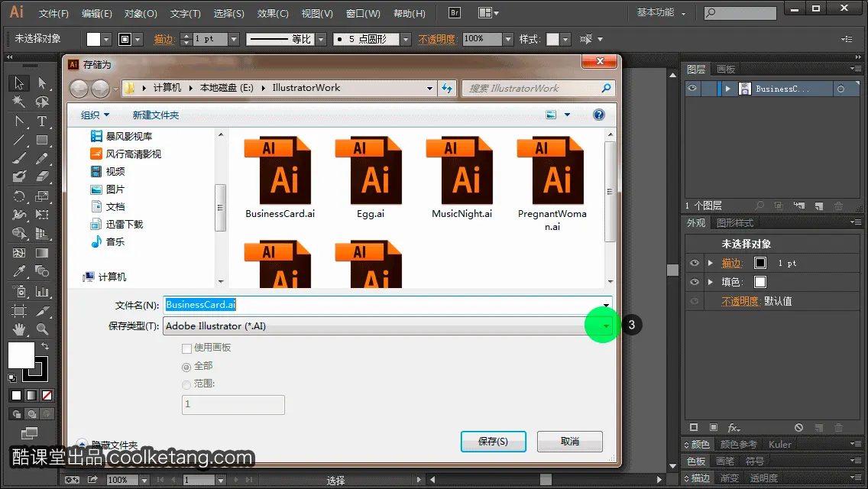Select the Rotate tool

tap(19, 196)
